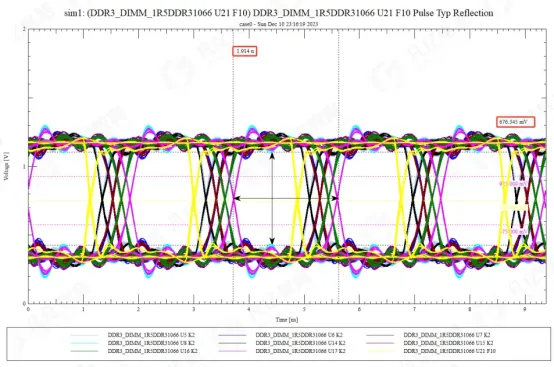Click the U7 K2 legend entry
Screen dimensions: 554x367
pyautogui.click(x=428, y=335)
